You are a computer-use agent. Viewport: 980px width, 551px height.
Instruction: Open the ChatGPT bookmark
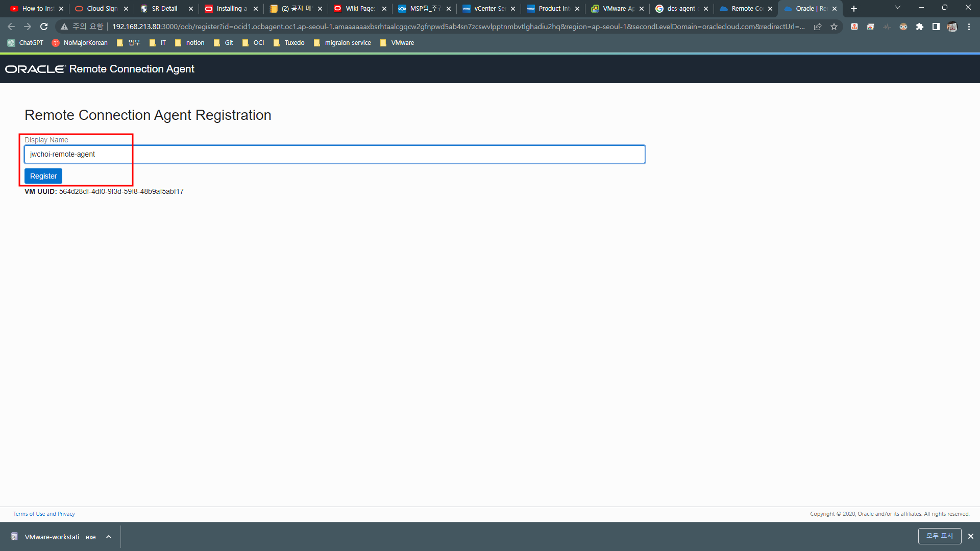click(26, 43)
